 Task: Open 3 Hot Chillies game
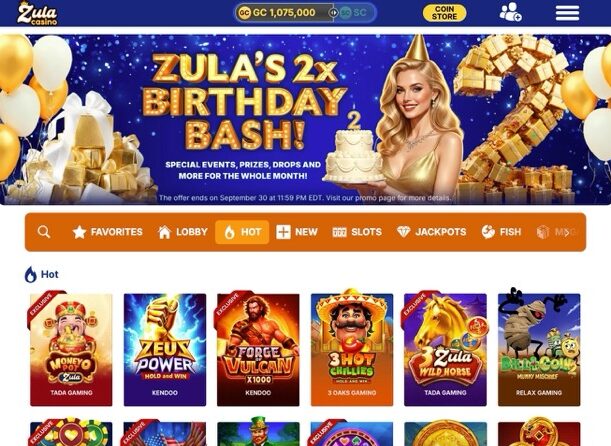click(x=352, y=350)
